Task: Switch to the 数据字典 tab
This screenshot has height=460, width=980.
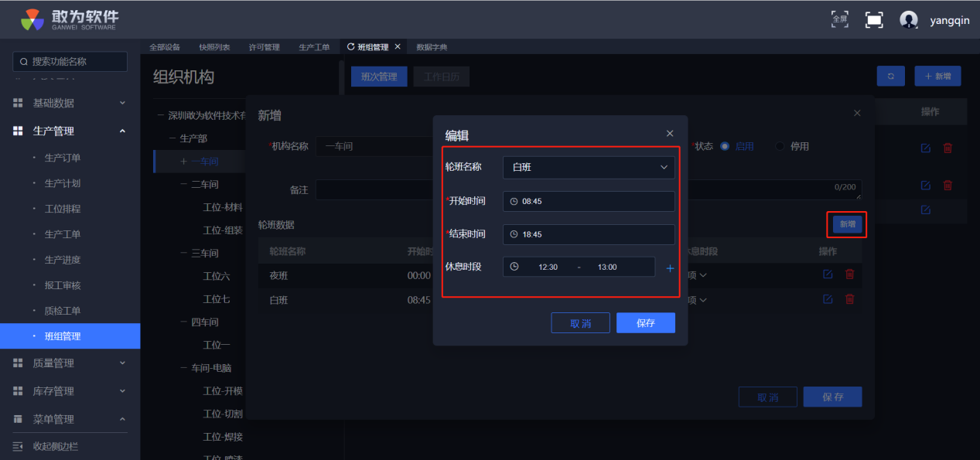Action: coord(432,47)
